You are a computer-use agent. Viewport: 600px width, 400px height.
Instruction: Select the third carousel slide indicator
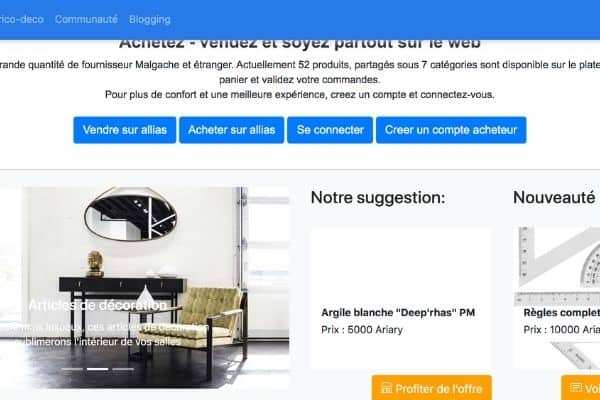pos(123,369)
